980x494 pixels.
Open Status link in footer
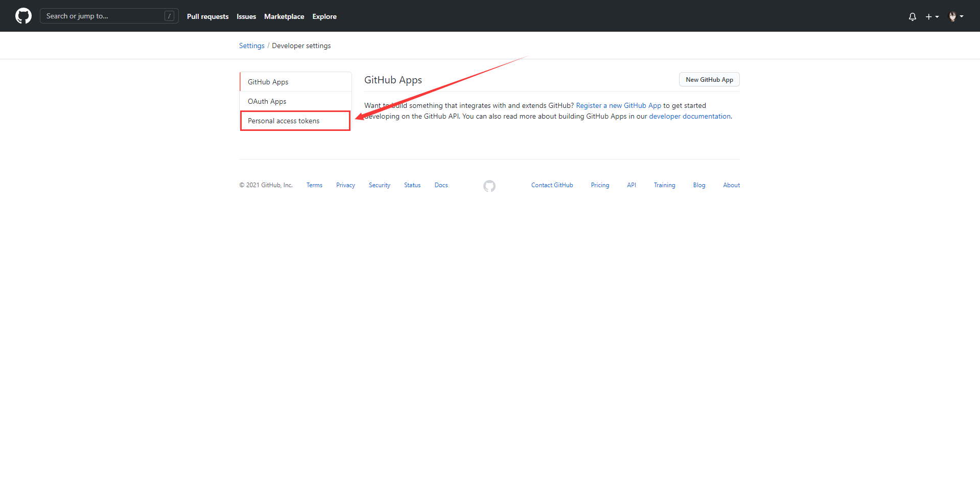(x=412, y=185)
